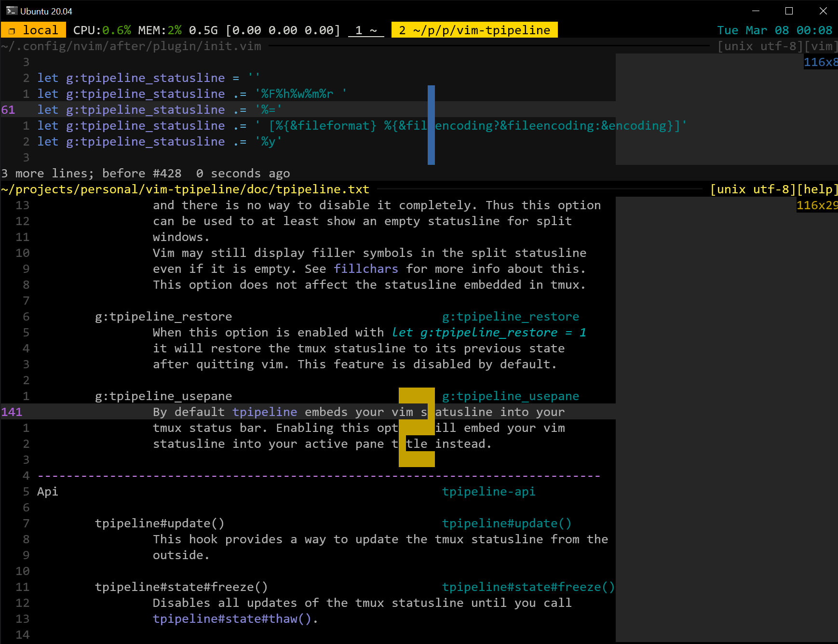Screen dimensions: 838x644
Task: Click the 116x8 pane size indicator
Action: [x=821, y=62]
